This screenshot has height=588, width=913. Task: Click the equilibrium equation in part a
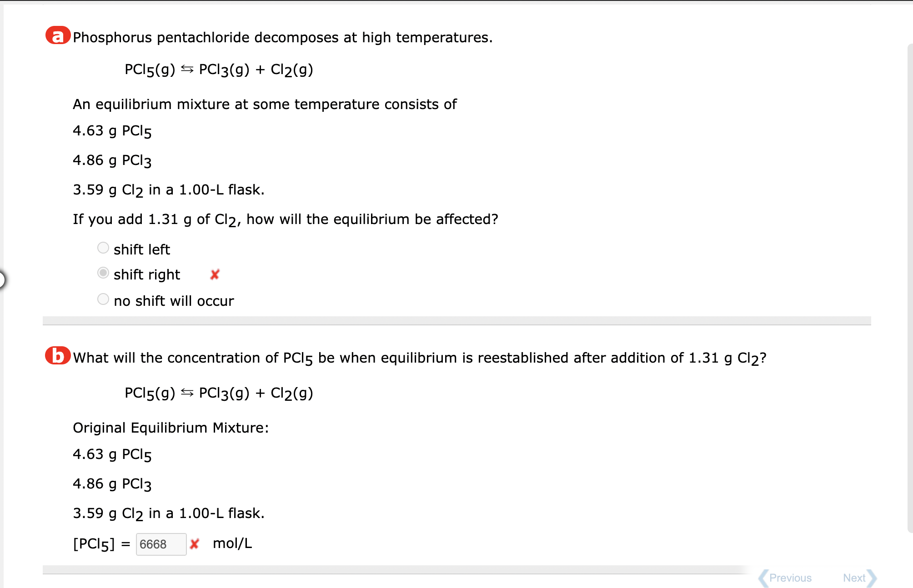click(218, 69)
